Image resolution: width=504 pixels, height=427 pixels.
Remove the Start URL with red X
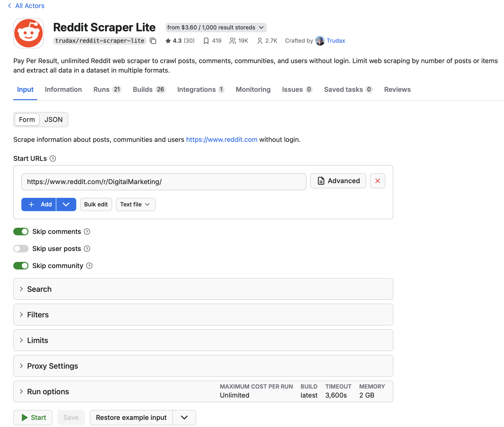(377, 181)
